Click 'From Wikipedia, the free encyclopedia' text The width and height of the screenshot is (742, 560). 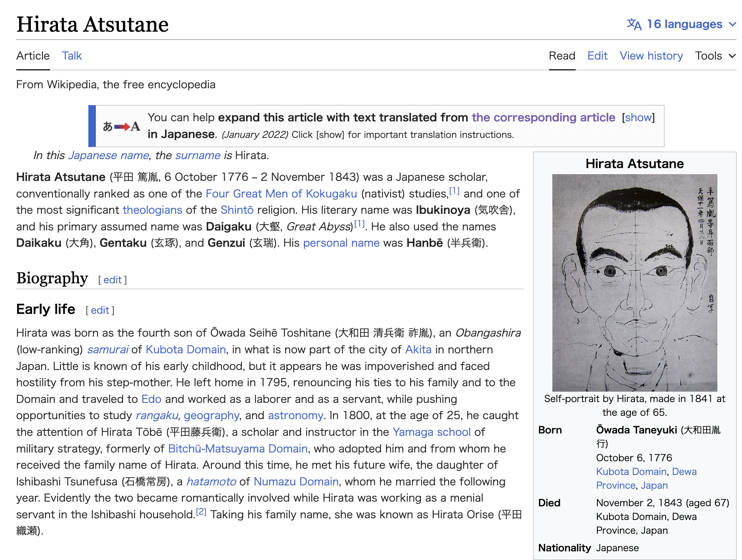pos(116,85)
